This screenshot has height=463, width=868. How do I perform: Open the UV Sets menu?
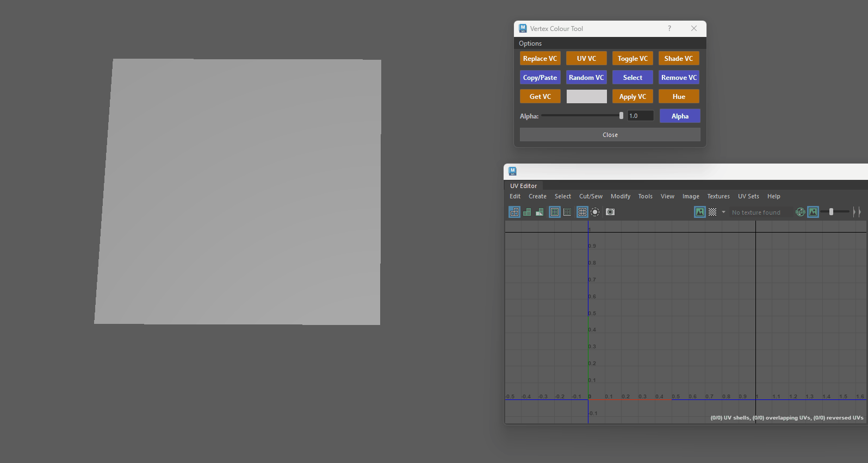pyautogui.click(x=748, y=196)
